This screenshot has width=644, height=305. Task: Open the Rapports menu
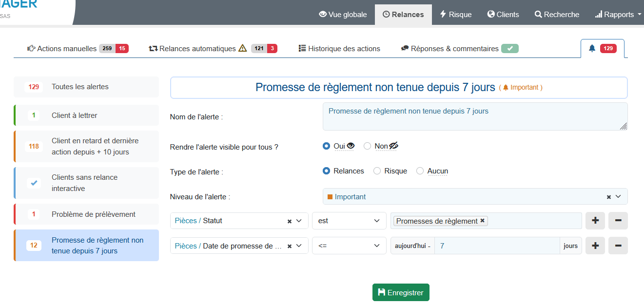[x=618, y=15]
